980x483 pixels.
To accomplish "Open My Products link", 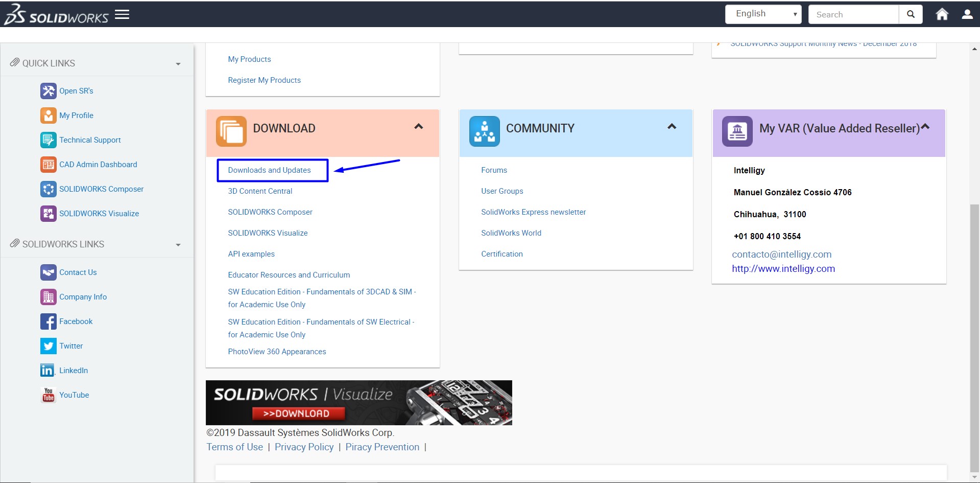I will click(x=249, y=59).
